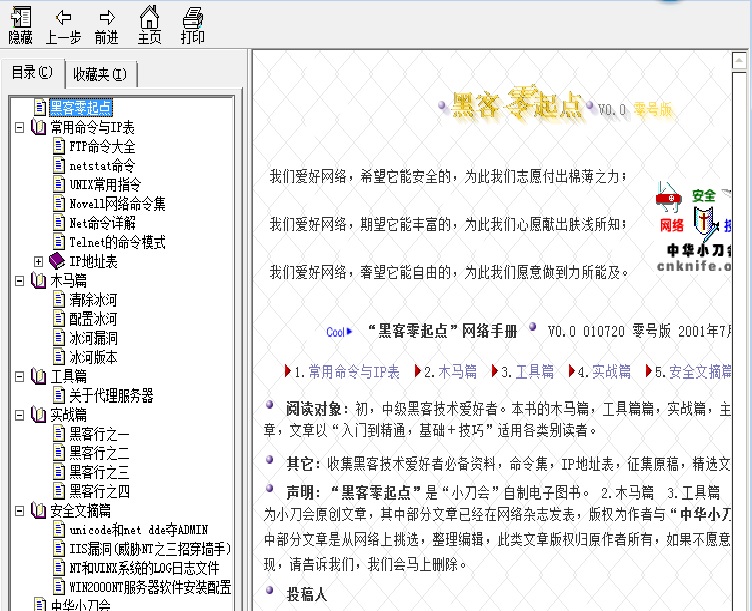Click the open book icon of 木马篇

point(38,280)
